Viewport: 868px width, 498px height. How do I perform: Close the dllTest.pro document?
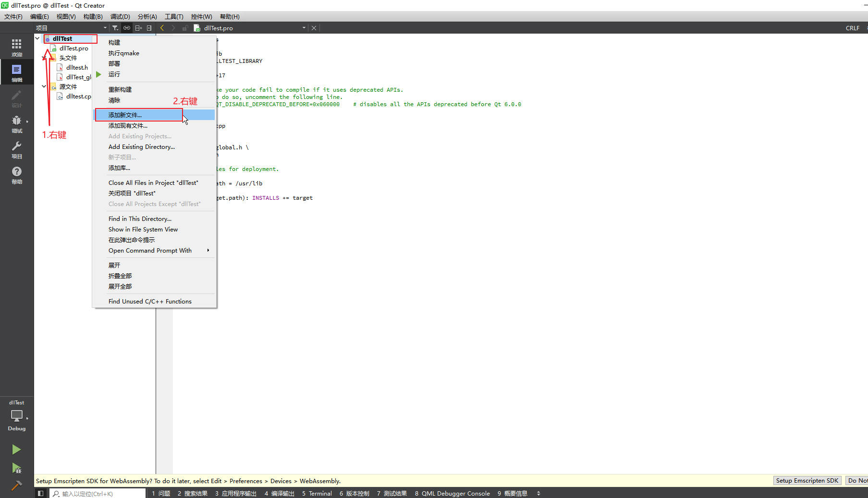tap(314, 28)
